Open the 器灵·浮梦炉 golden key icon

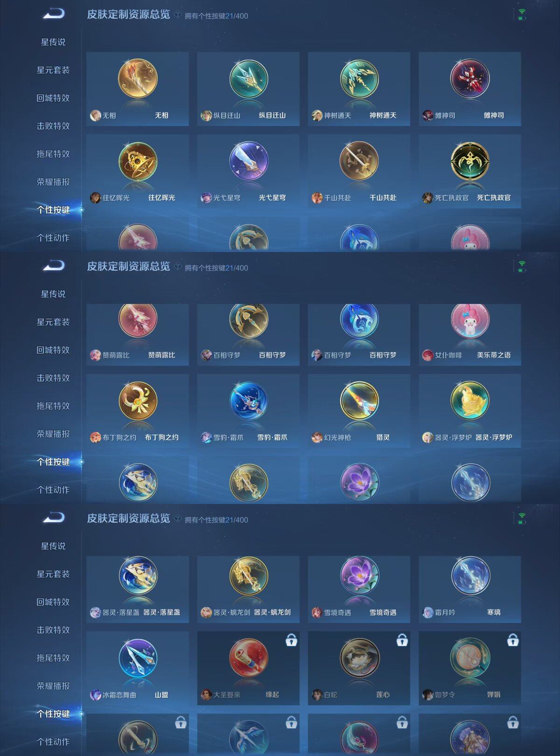[x=470, y=401]
